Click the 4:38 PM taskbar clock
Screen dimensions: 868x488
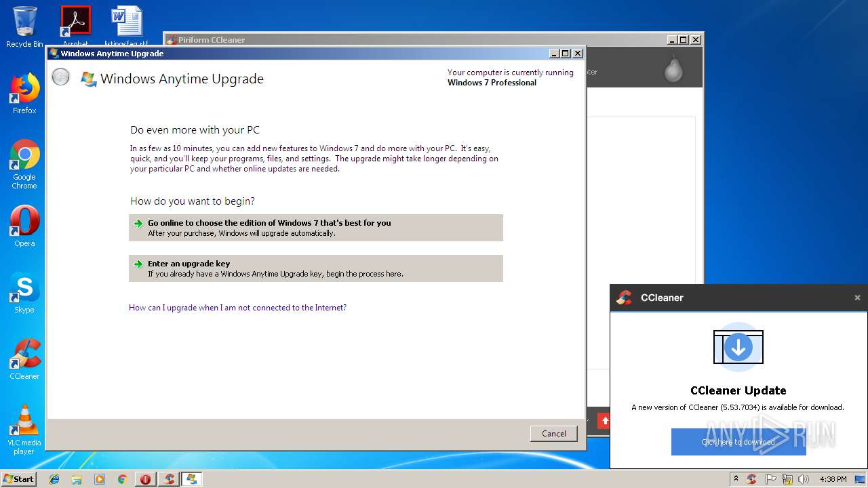coord(833,479)
